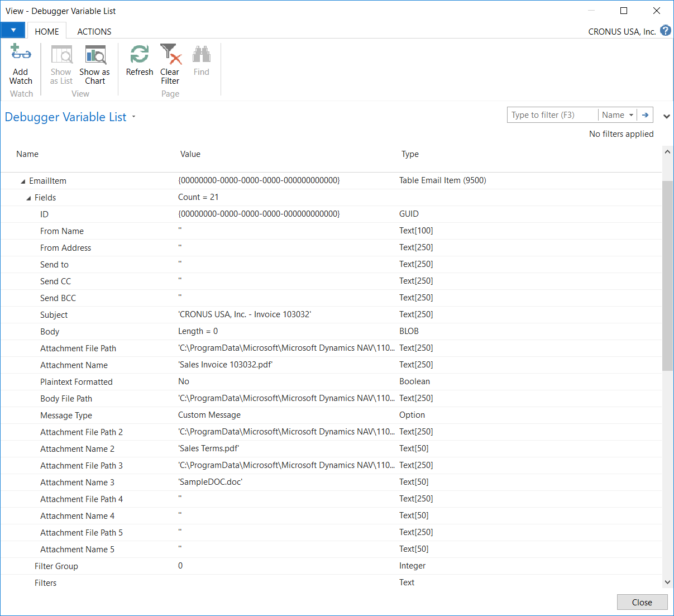Image resolution: width=674 pixels, height=616 pixels.
Task: Sort by the Value column header
Action: click(x=190, y=154)
